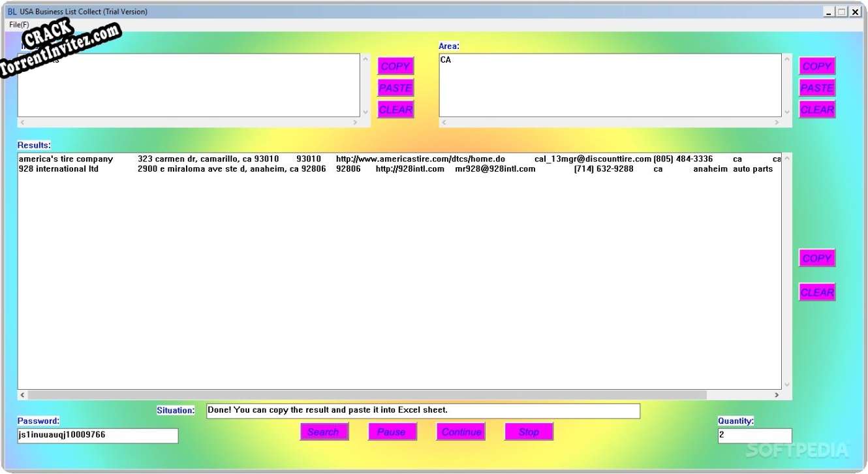Click the Stop button
The height and width of the screenshot is (474, 868).
point(529,431)
